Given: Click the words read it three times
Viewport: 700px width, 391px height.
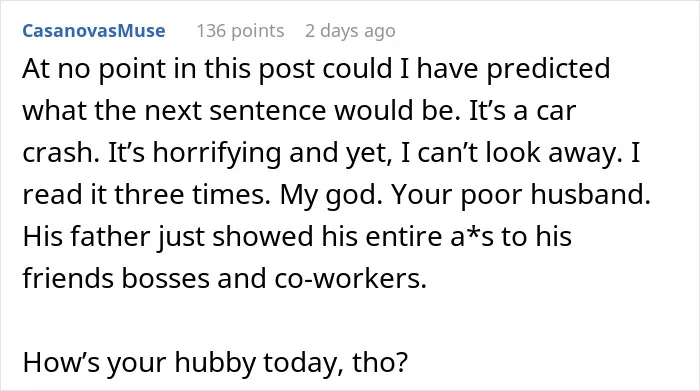Looking at the screenshot, I should [x=146, y=195].
